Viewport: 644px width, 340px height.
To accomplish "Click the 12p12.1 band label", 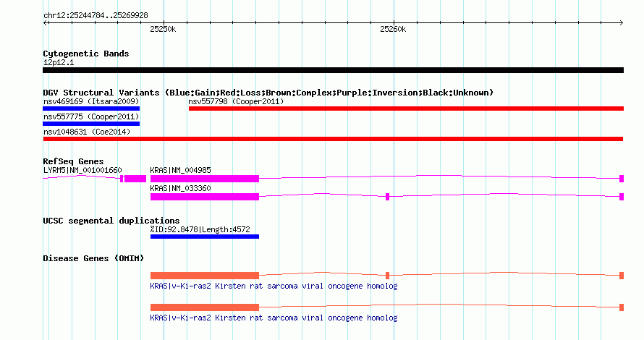I will coord(59,62).
